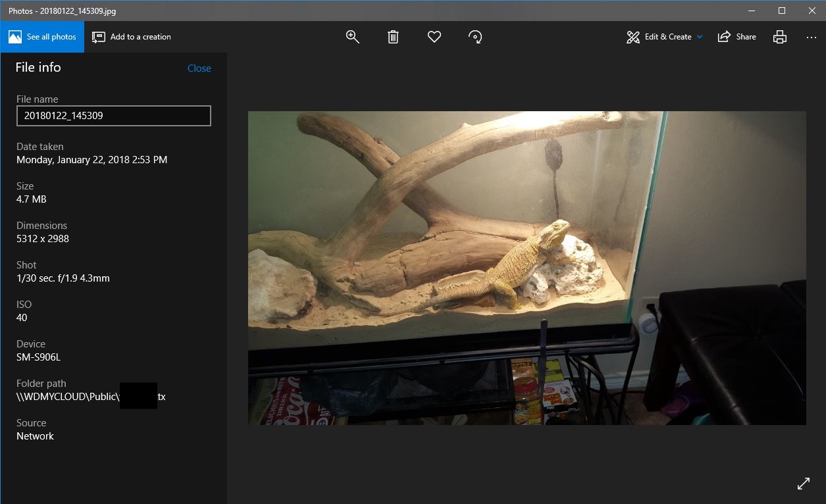Click the File name input field

click(114, 116)
